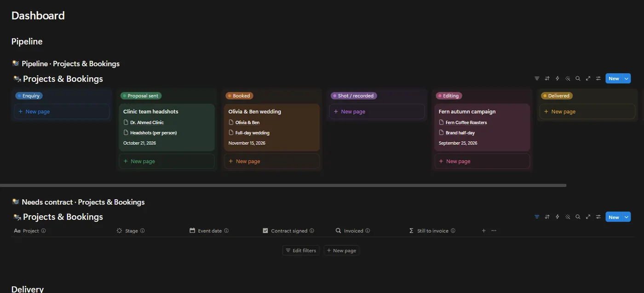The image size is (644, 293).
Task: Expand Pipeline board to full page
Action: click(x=588, y=79)
